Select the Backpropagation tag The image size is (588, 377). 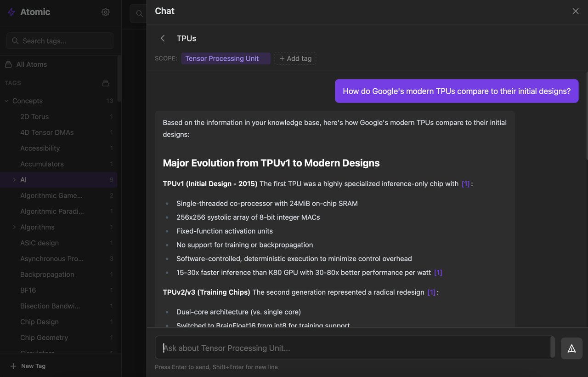pos(47,274)
